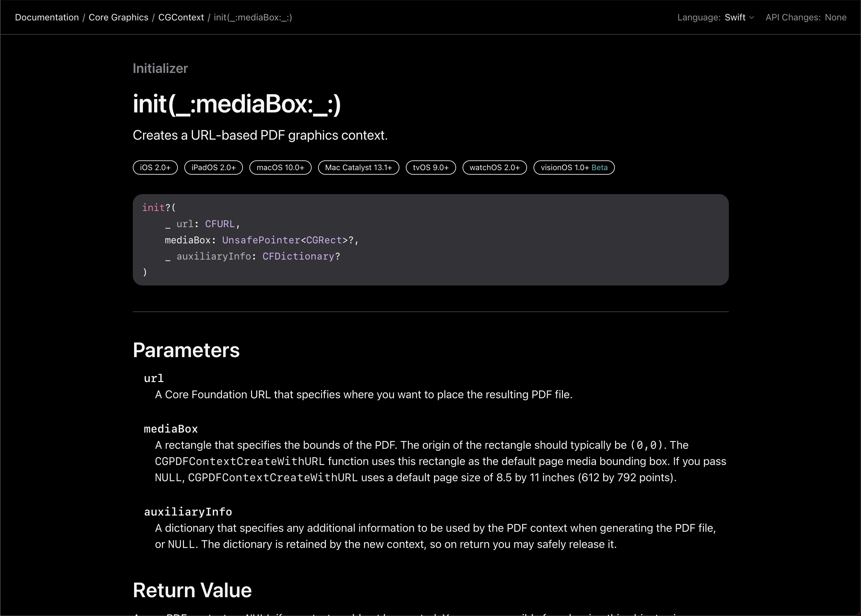
Task: Click the url parameter name
Action: pyautogui.click(x=154, y=378)
